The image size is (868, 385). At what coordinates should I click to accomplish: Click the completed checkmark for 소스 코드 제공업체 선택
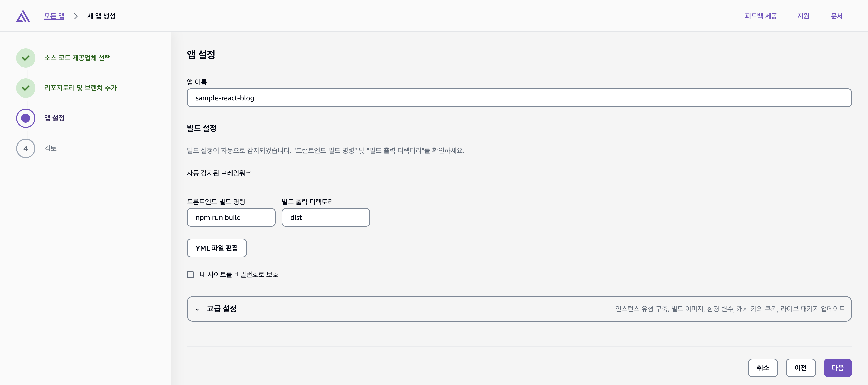26,58
